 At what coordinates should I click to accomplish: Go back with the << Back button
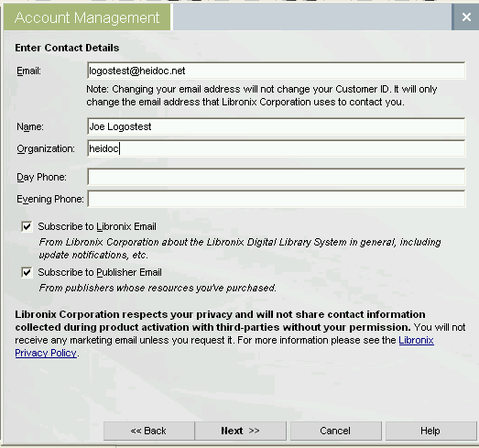148,431
